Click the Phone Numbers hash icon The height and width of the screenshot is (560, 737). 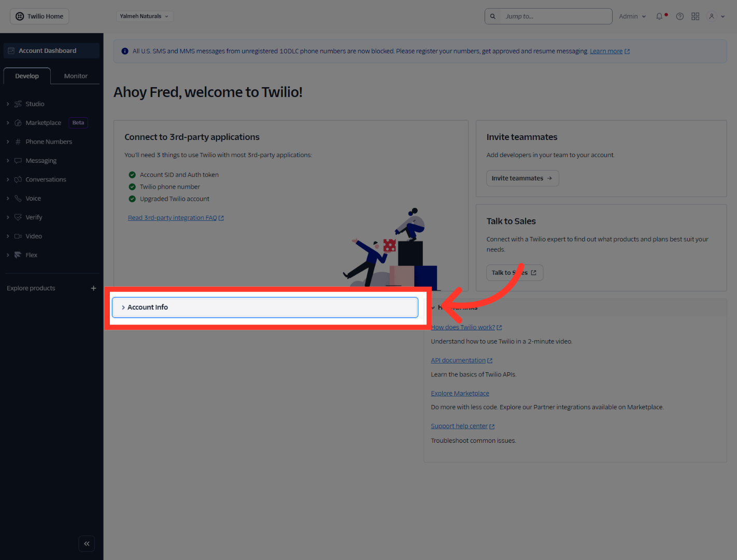[18, 142]
